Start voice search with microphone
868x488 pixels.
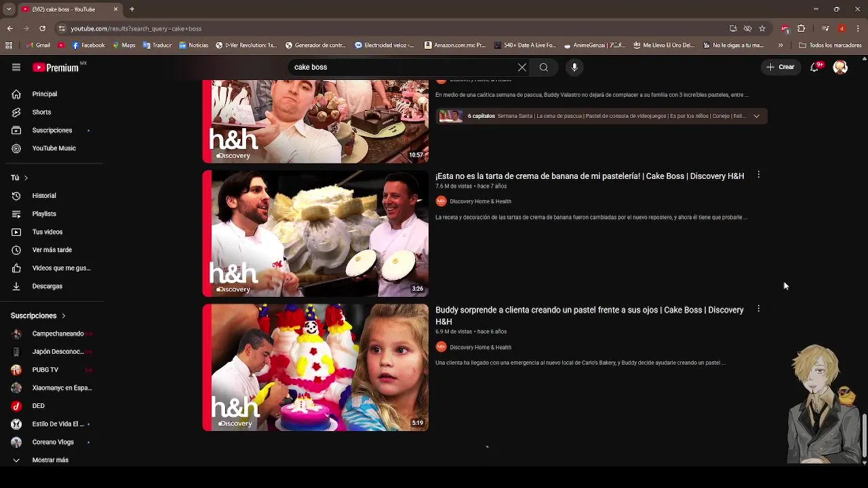(x=574, y=67)
